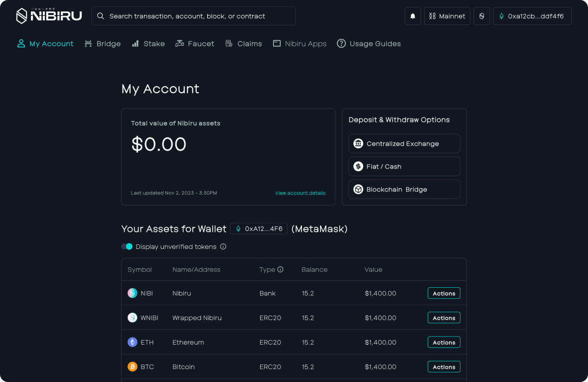This screenshot has width=588, height=382.
Task: Toggle Display unverified tokens switch
Action: (127, 246)
